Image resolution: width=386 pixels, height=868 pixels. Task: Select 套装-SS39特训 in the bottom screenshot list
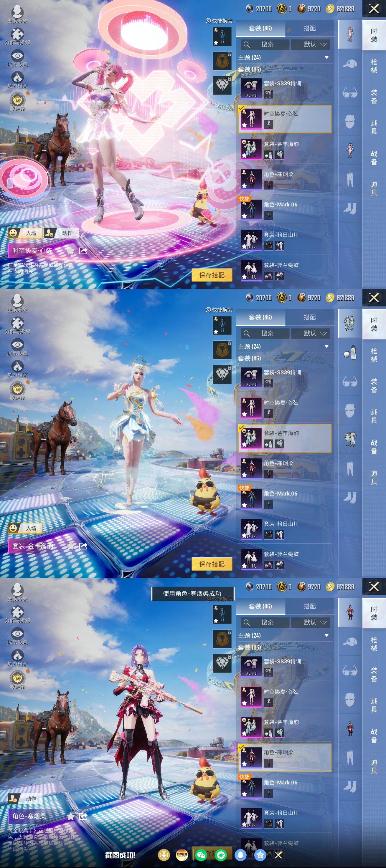(285, 666)
